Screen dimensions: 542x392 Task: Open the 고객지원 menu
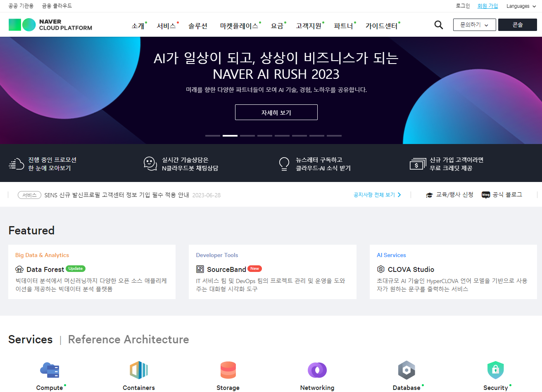point(309,26)
